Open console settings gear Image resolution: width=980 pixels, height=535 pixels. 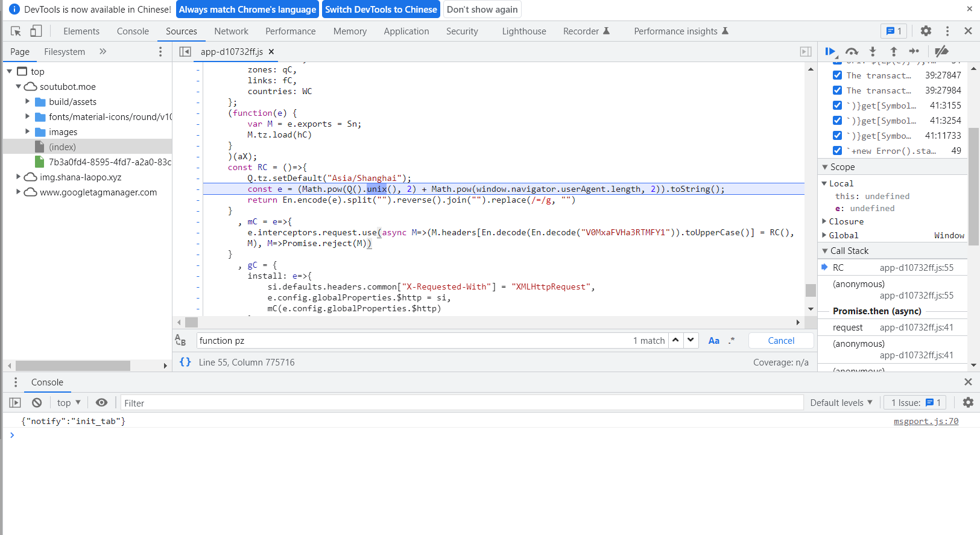point(968,402)
